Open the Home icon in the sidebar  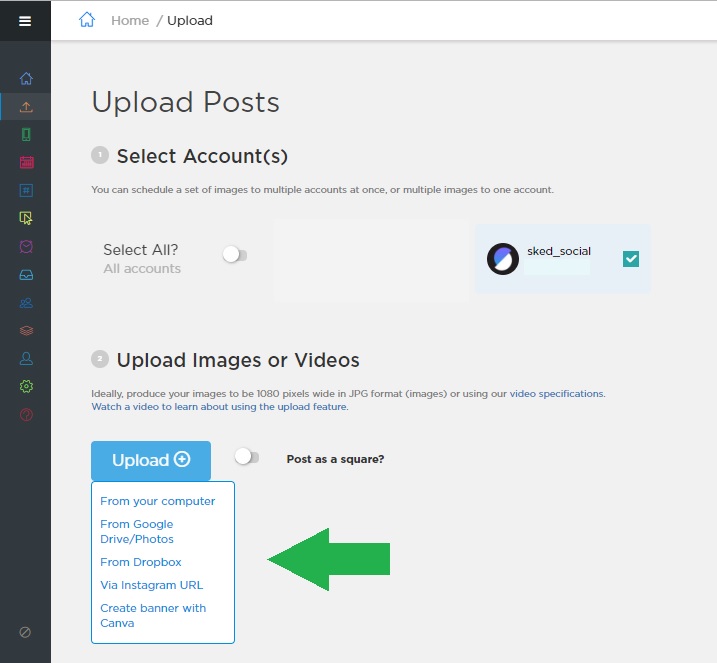pos(26,79)
